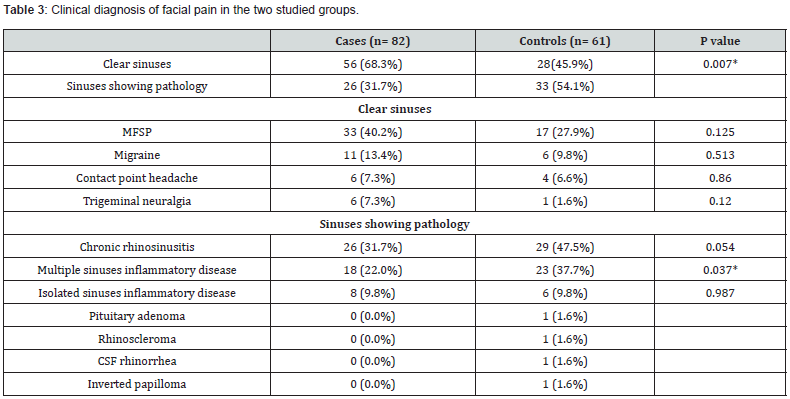The height and width of the screenshot is (399, 790).
Task: Click the Clear sinuses row label
Action: 137,64
